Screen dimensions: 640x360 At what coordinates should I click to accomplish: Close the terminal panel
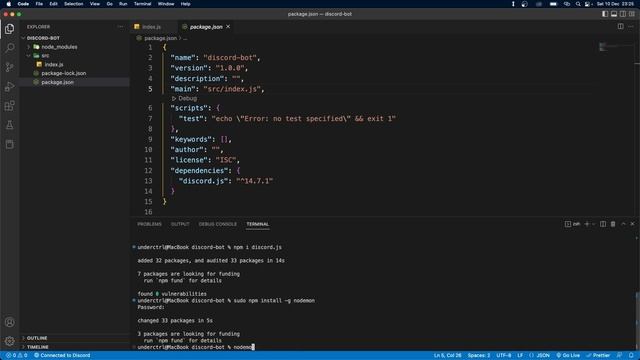pos(632,224)
